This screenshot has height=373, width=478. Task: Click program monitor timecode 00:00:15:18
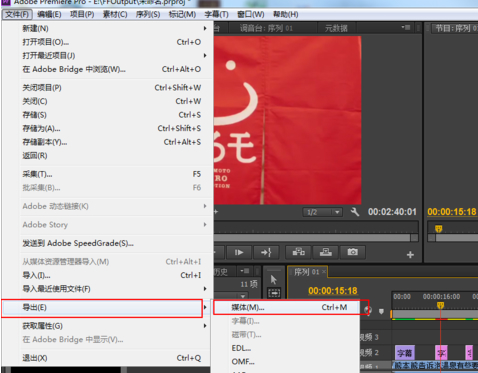click(452, 212)
